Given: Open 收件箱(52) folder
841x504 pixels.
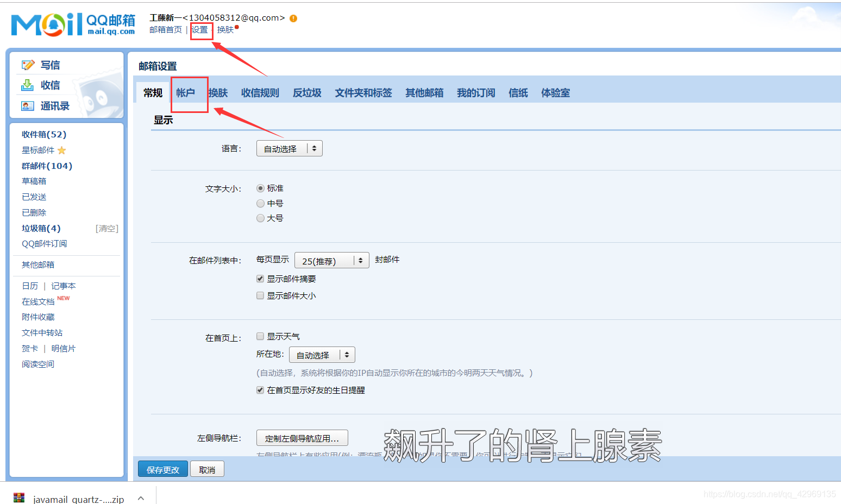Looking at the screenshot, I should pyautogui.click(x=44, y=135).
